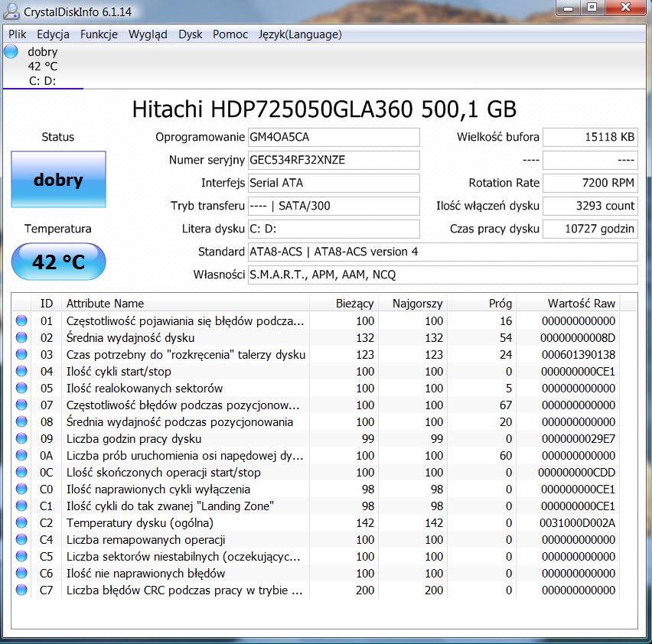This screenshot has height=644, width=652.
Task: Select row Temperatury dysku (ogólna)
Action: [x=315, y=522]
